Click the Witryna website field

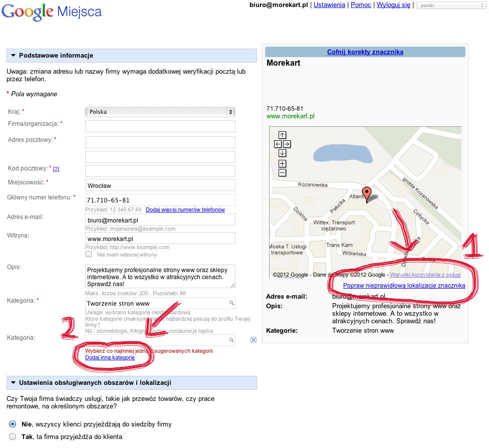[x=160, y=239]
